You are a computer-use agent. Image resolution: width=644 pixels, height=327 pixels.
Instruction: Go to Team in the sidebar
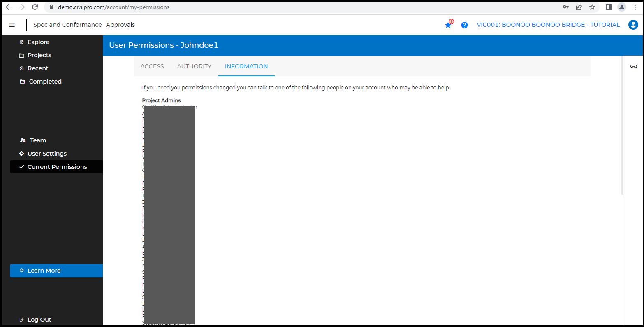pos(38,140)
